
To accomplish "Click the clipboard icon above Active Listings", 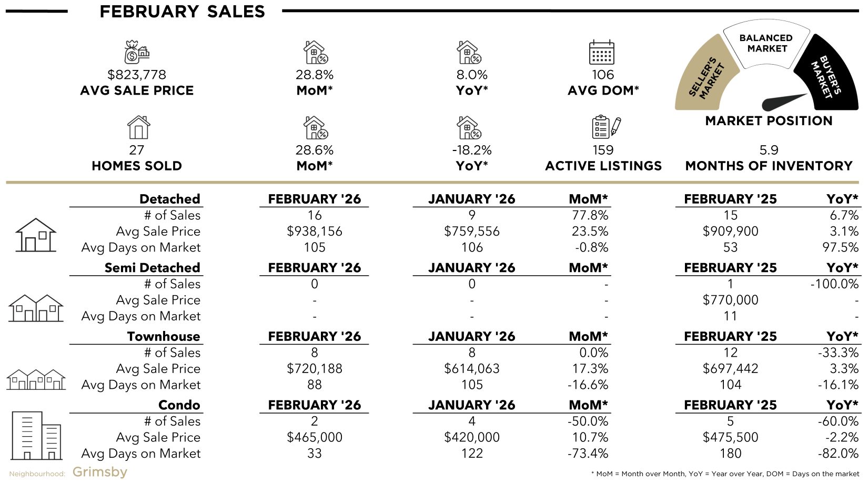I will (605, 127).
